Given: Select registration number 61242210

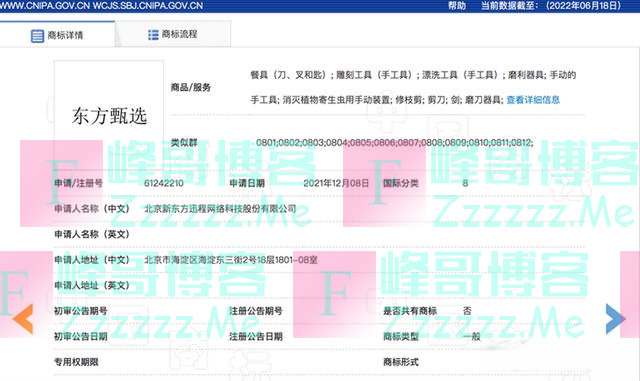Looking at the screenshot, I should 164,183.
